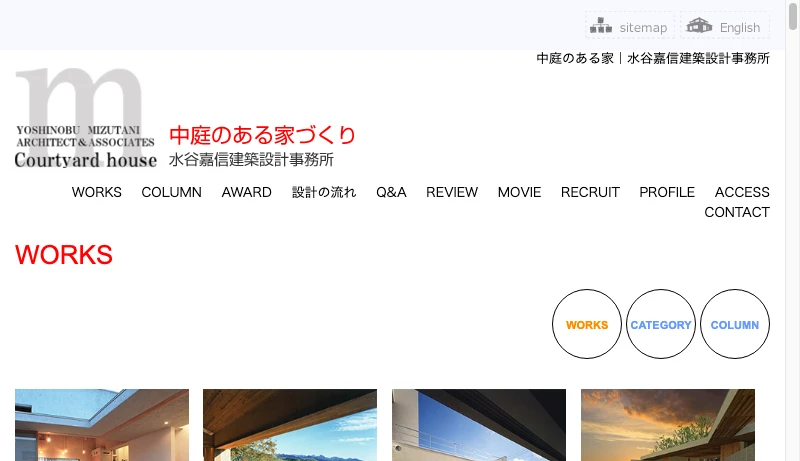Open the second thumbnail with mountain view
Image resolution: width=800 pixels, height=461 pixels.
pos(290,425)
